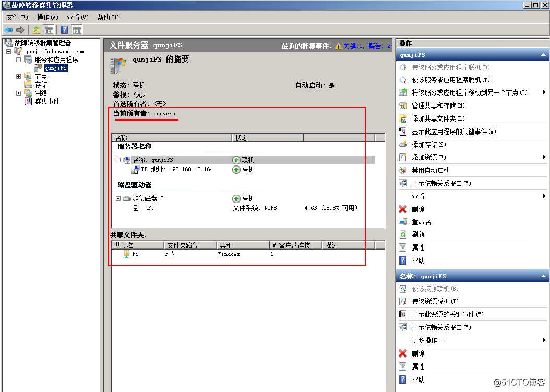The height and width of the screenshot is (392, 550).
Task: Click the 状态 column header
Action: pos(268,138)
